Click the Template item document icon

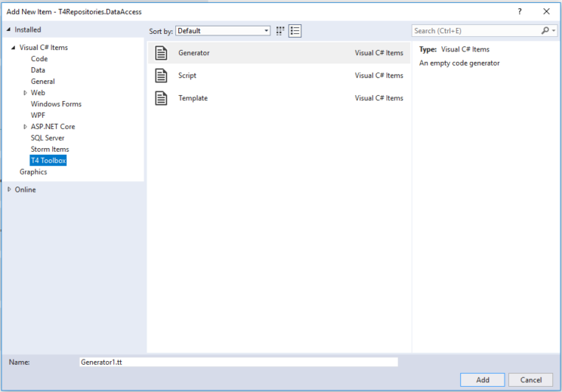[161, 98]
